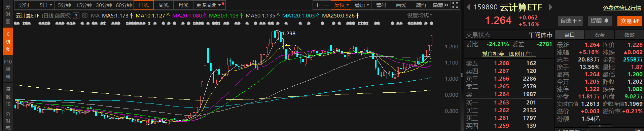Toggle 筹码 chip distribution display

[381, 5]
